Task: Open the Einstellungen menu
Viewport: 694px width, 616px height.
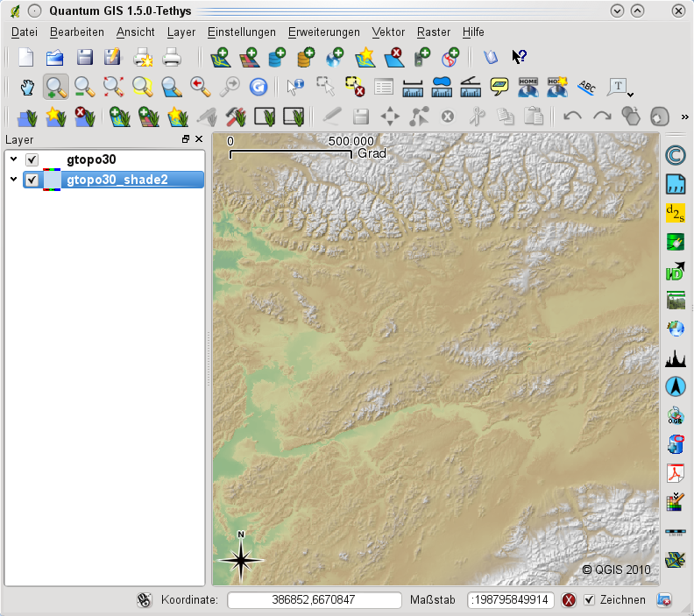Action: click(242, 32)
